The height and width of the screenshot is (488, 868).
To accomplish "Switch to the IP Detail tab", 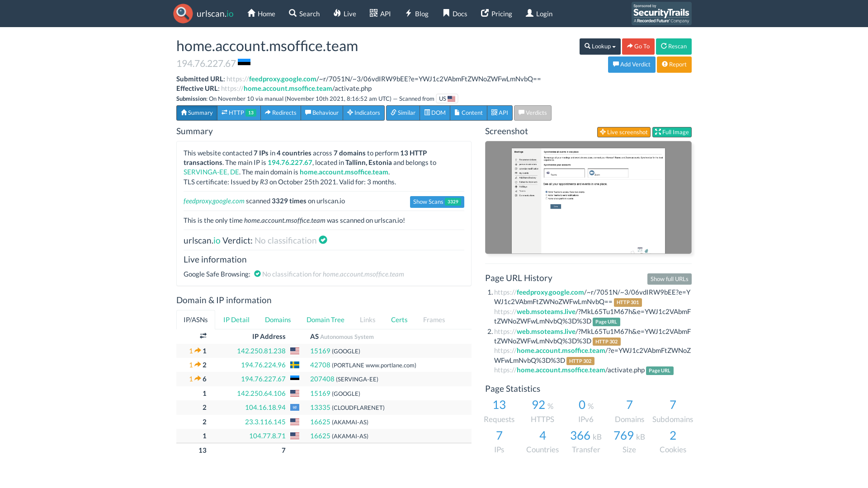I will click(x=236, y=320).
